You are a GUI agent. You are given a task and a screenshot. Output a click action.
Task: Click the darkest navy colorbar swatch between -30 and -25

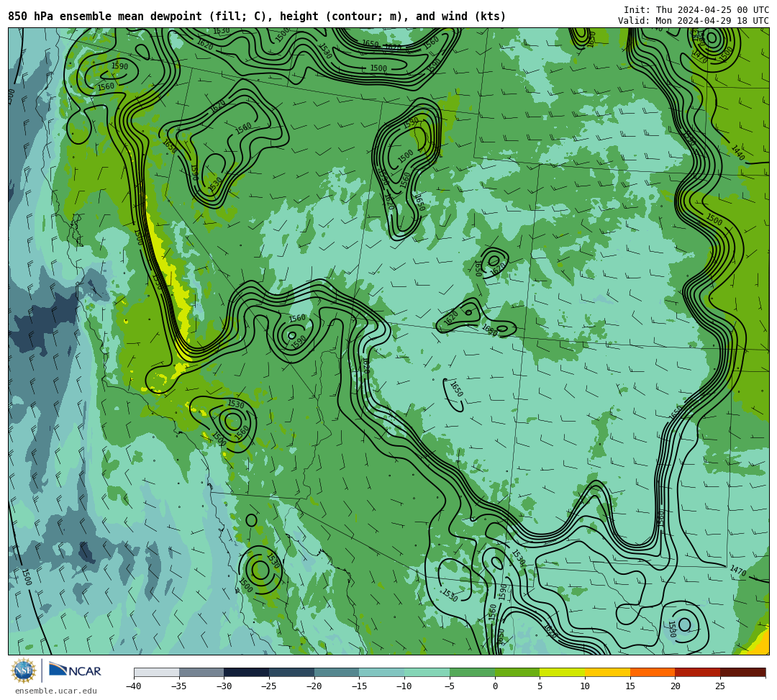[x=246, y=672]
